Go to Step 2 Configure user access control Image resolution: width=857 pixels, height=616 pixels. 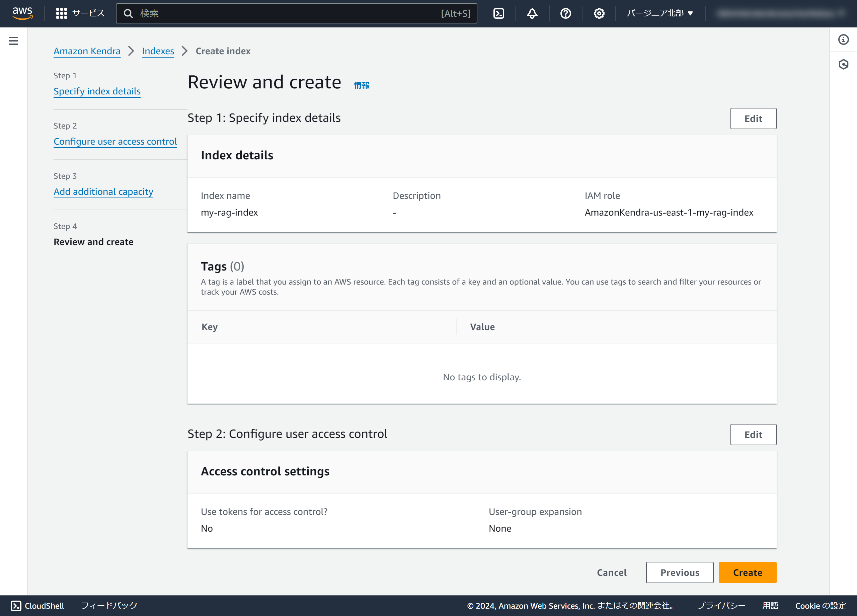pos(115,141)
